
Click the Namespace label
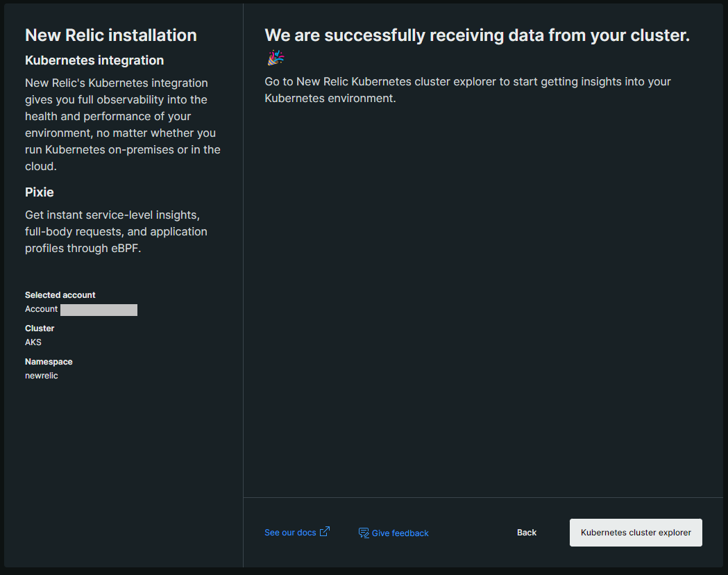tap(49, 362)
